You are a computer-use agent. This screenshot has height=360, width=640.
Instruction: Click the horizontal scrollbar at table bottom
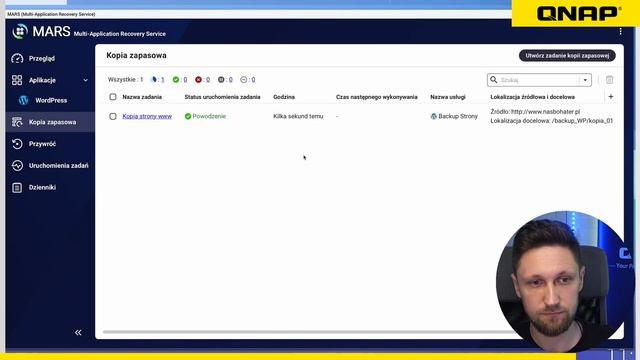pyautogui.click(x=302, y=332)
